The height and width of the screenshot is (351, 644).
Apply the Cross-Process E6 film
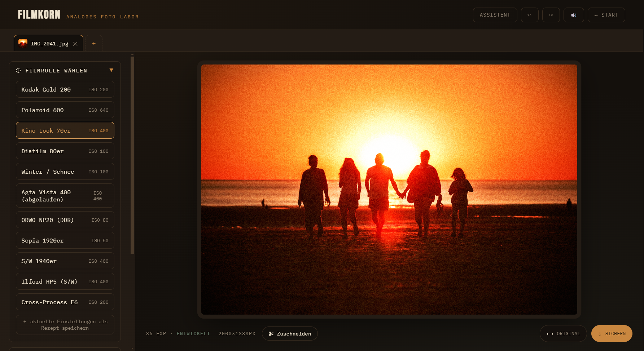click(65, 302)
